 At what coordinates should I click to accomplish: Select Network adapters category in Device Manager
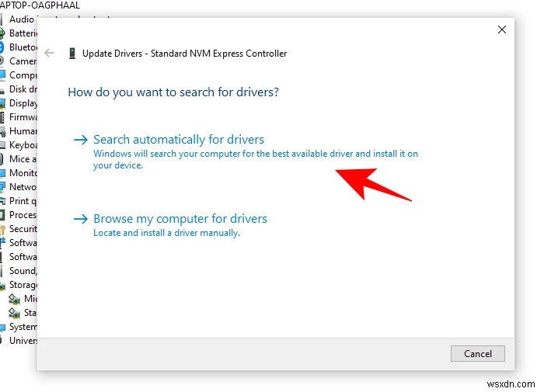tap(23, 187)
